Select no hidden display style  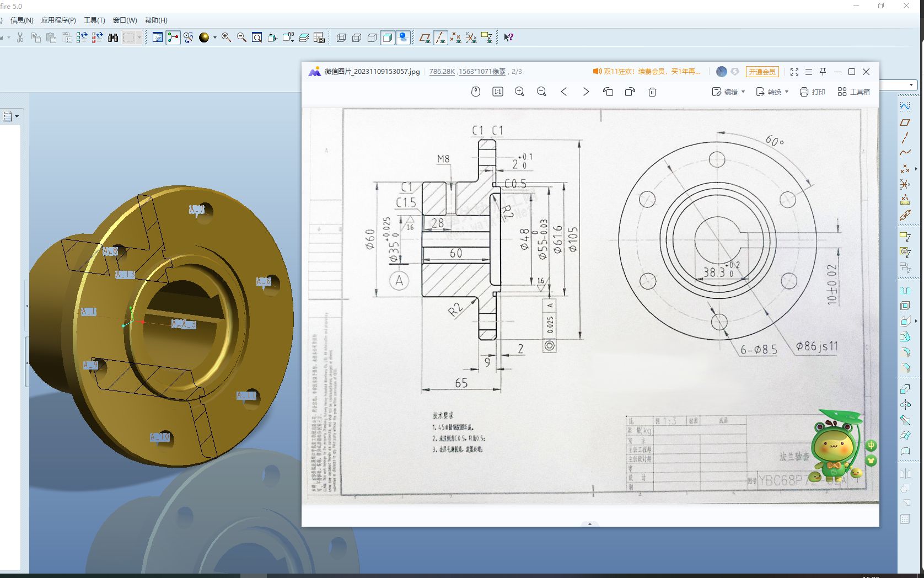(x=372, y=38)
